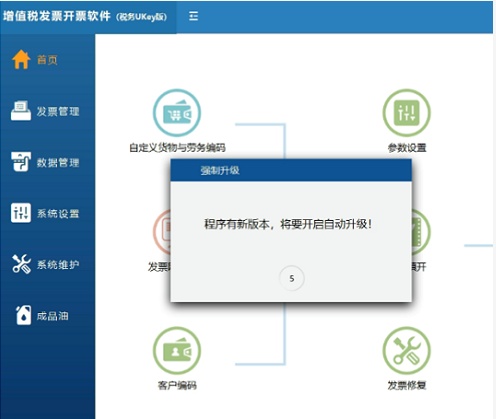Open 自定义货物与劳务编码 circular icon
This screenshot has height=419, width=496.
pos(177,113)
